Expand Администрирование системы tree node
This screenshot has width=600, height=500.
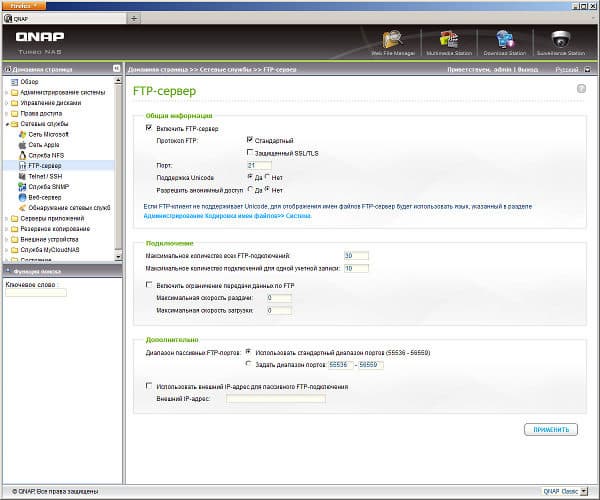point(7,93)
